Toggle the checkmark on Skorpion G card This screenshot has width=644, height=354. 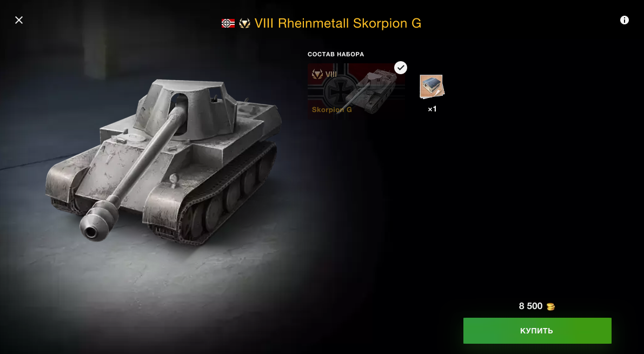[x=401, y=68]
